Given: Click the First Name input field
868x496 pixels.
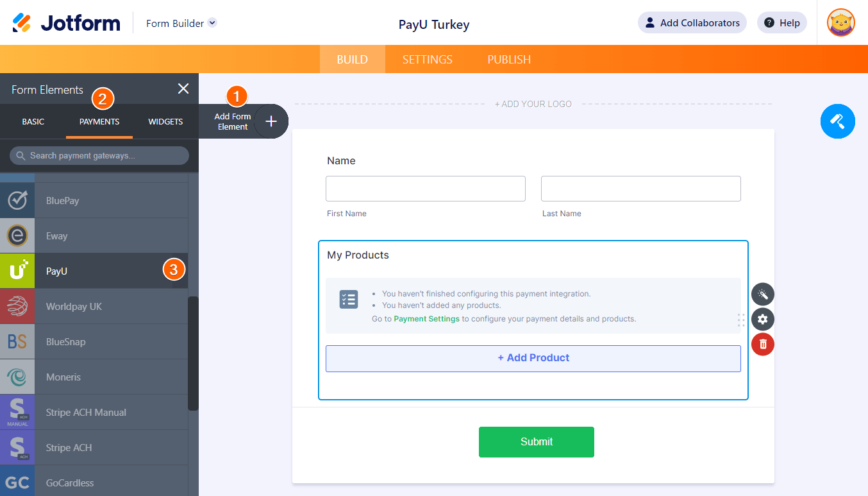Looking at the screenshot, I should tap(426, 189).
